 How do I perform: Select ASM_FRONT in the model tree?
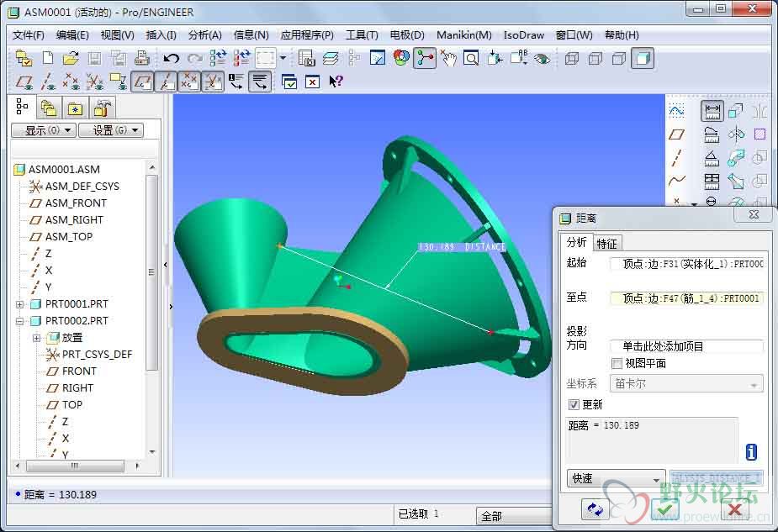point(76,203)
